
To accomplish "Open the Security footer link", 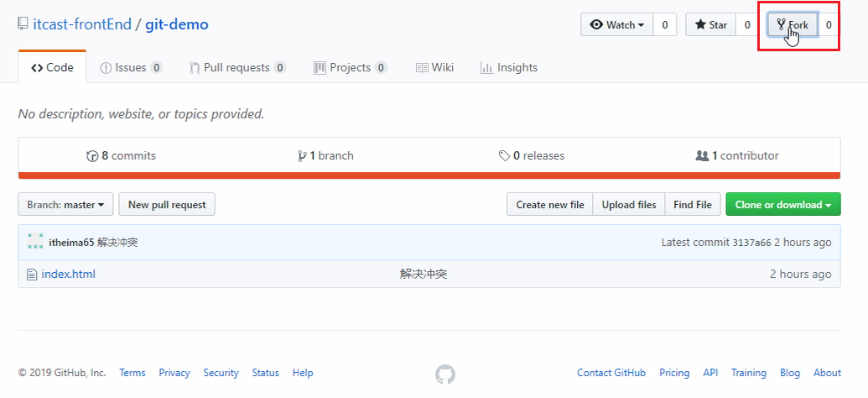I will (221, 373).
